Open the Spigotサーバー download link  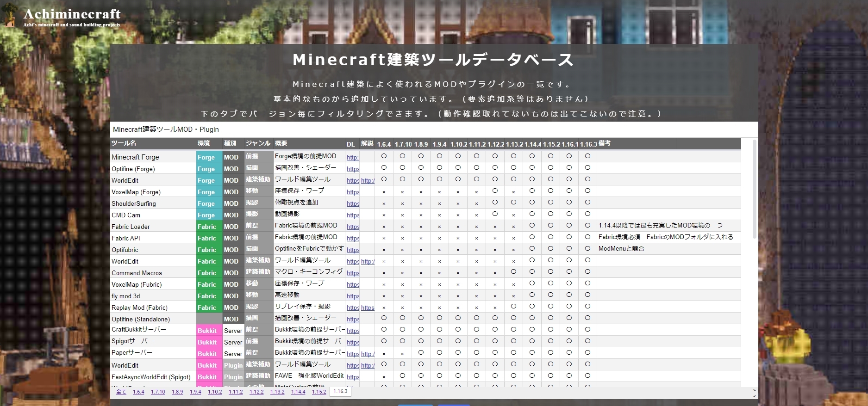click(x=353, y=342)
